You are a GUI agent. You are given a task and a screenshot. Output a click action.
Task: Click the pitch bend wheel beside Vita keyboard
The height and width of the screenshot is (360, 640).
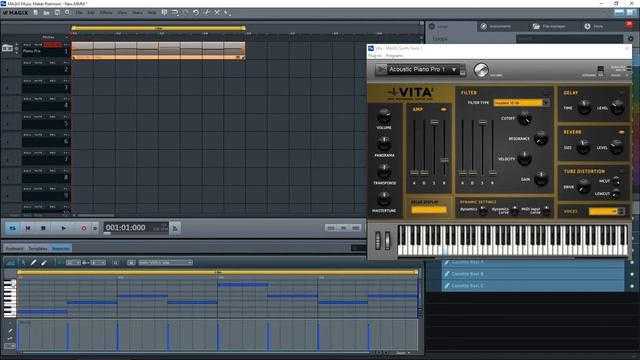pyautogui.click(x=378, y=241)
